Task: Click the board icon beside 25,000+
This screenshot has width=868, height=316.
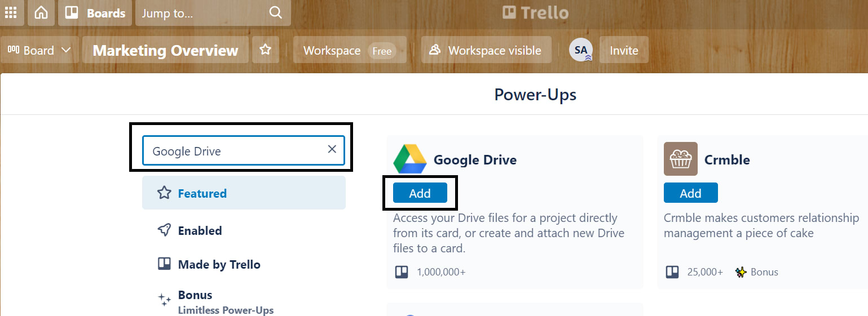Action: tap(672, 272)
